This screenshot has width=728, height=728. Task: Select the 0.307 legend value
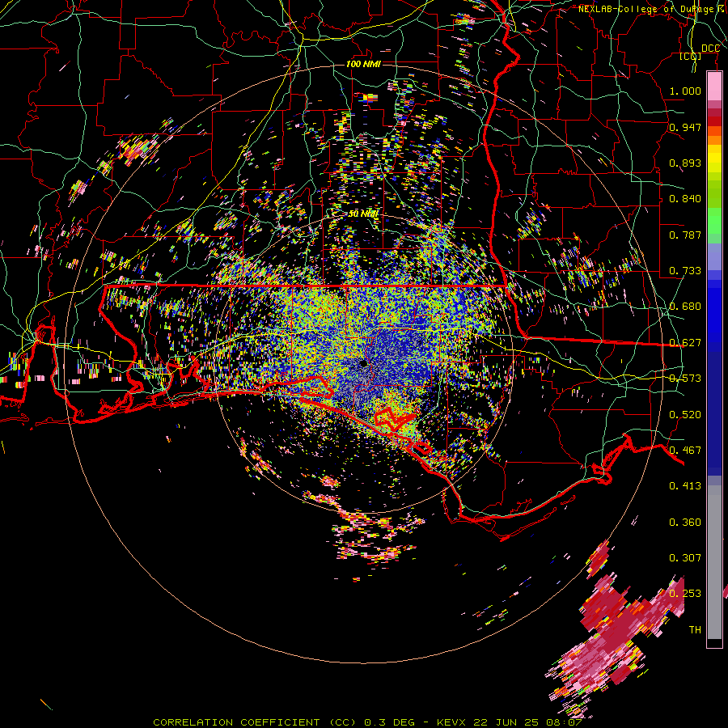[685, 558]
